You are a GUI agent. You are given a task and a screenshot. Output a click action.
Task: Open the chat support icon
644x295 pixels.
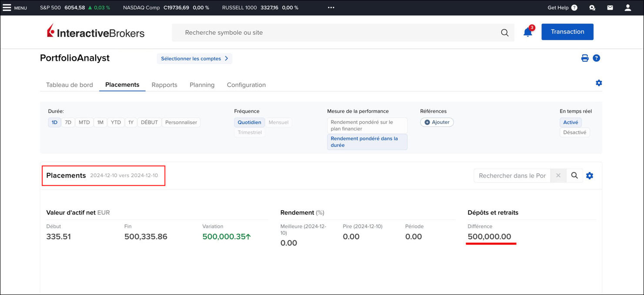pyautogui.click(x=592, y=8)
